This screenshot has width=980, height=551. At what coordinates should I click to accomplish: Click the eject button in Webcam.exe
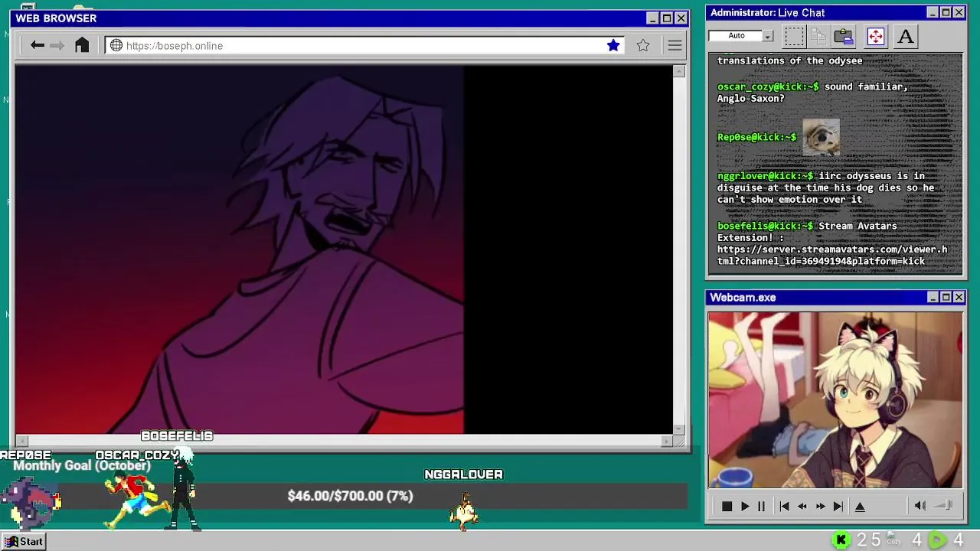pyautogui.click(x=860, y=506)
